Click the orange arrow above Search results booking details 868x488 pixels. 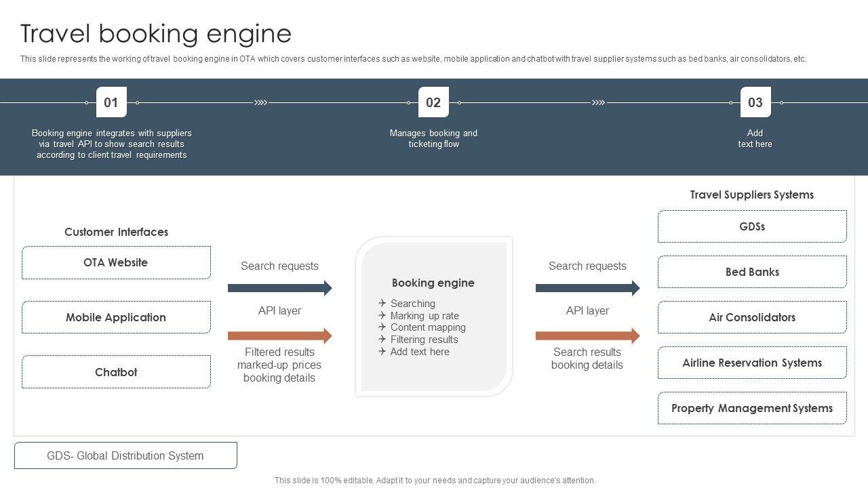[587, 335]
